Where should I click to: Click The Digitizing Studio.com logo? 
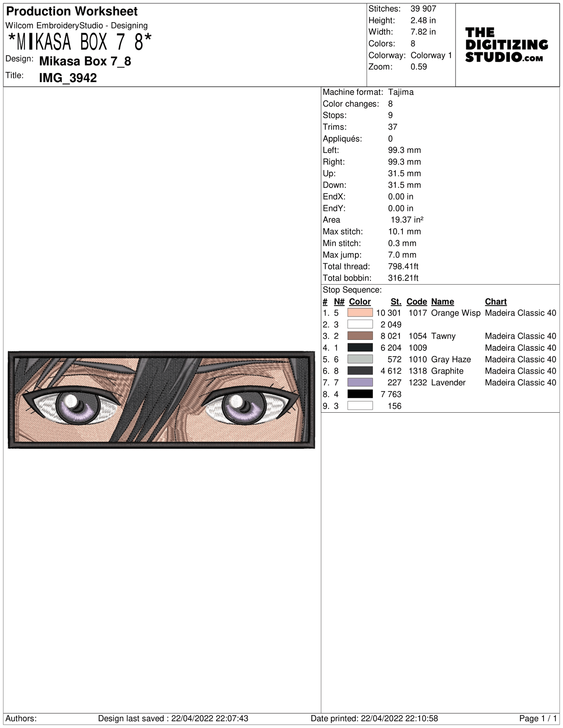[507, 45]
